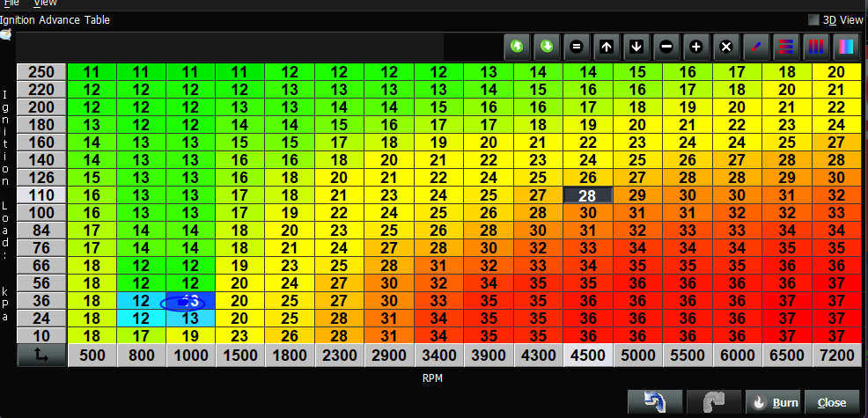
Task: Enable the 3D View checkbox
Action: (813, 19)
